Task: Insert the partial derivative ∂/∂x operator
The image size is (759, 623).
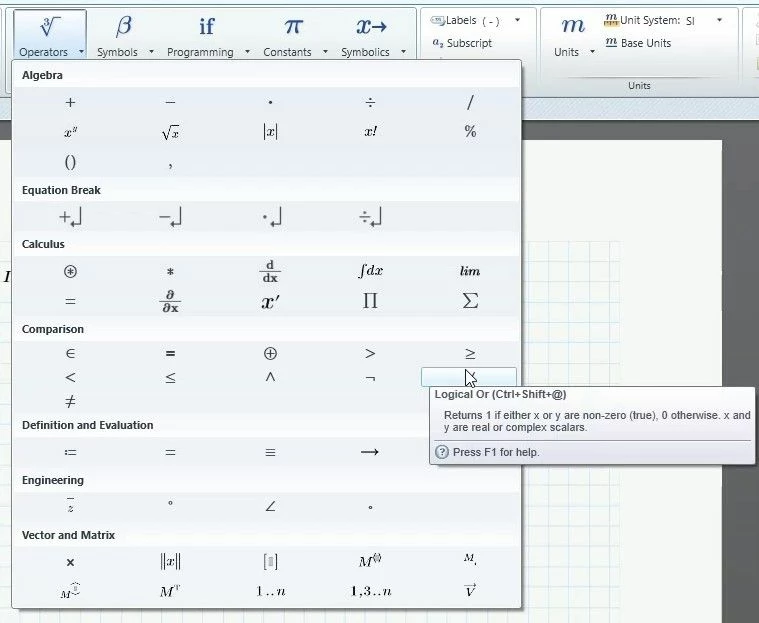Action: click(x=170, y=302)
